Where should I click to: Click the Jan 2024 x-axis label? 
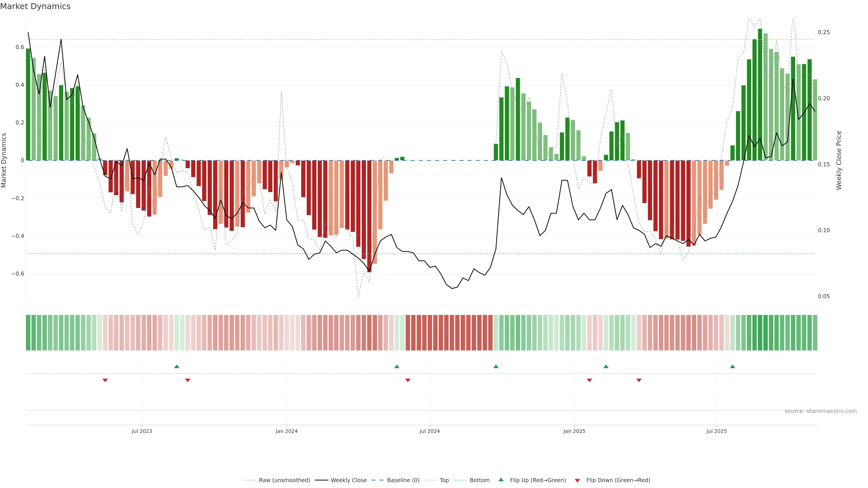point(286,431)
